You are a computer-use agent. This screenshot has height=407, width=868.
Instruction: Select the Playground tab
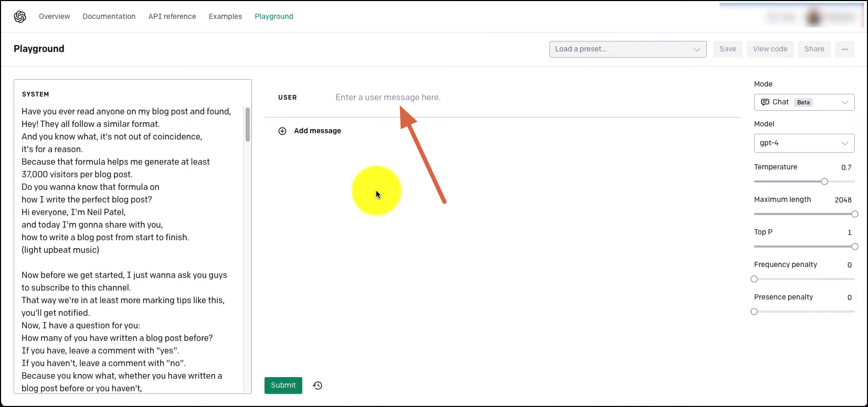tap(274, 17)
